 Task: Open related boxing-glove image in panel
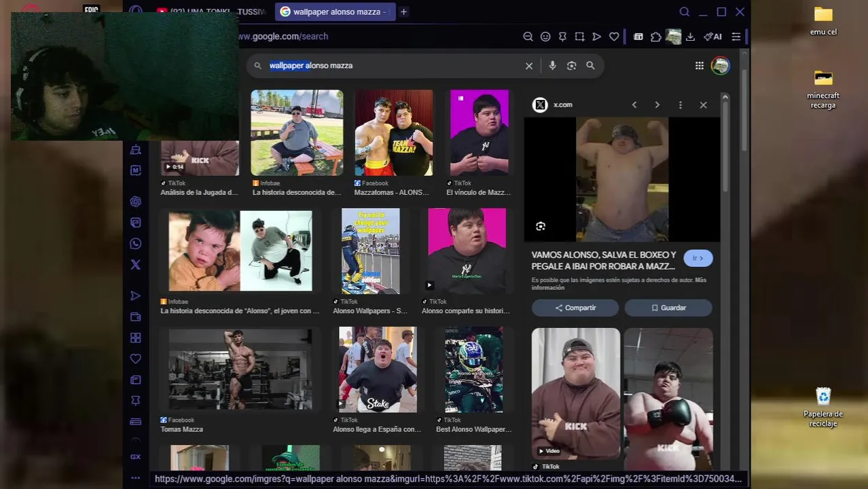pos(668,399)
